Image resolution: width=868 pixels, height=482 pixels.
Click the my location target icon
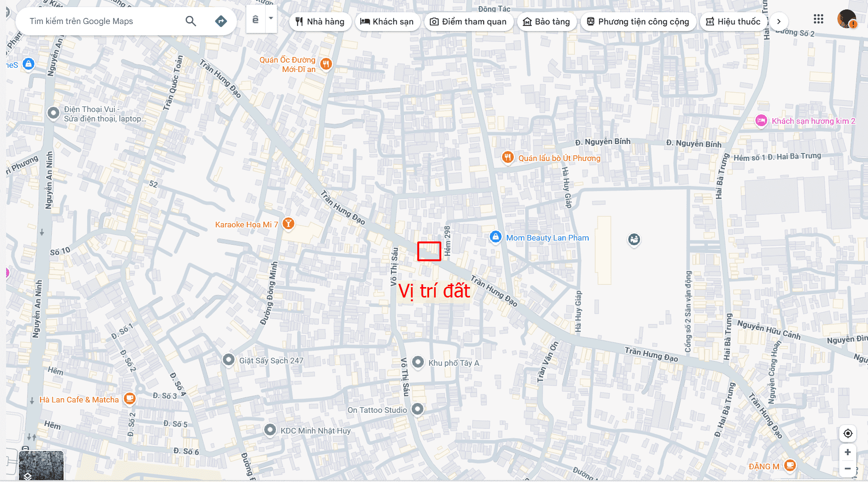(848, 434)
